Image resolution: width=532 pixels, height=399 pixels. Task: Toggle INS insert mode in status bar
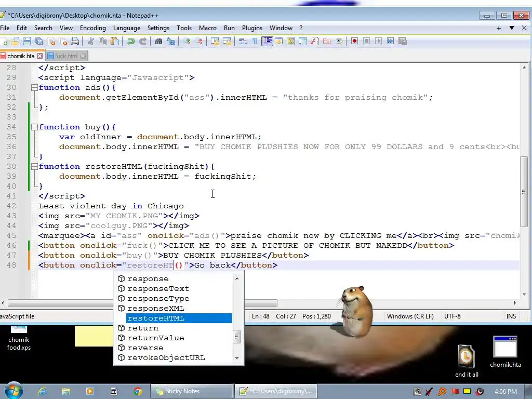[x=511, y=316]
